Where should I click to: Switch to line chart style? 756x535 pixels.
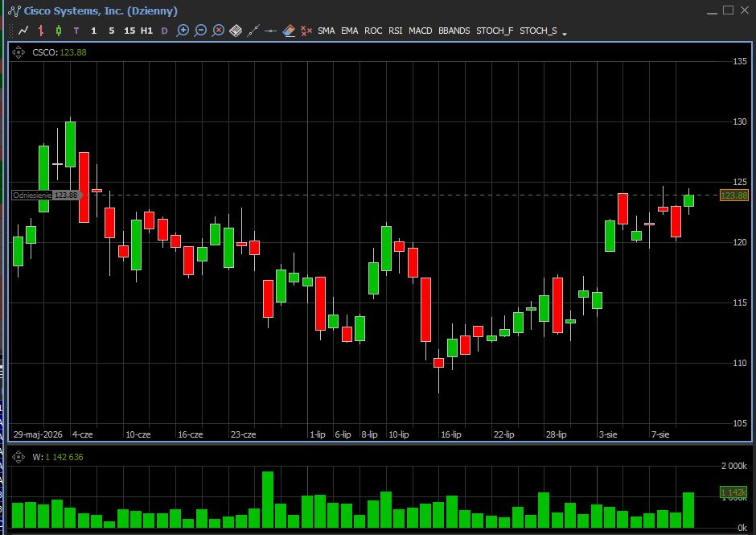(x=23, y=31)
